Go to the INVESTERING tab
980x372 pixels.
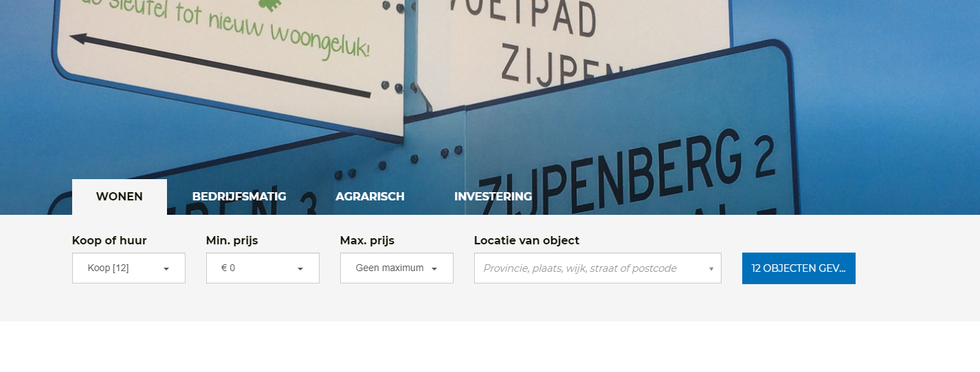point(493,197)
